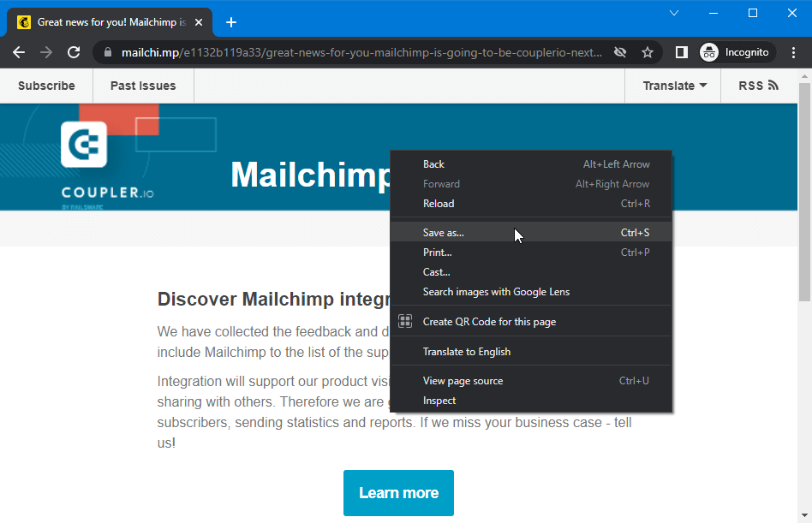812x523 pixels.
Task: Click the Learn more button
Action: [398, 492]
